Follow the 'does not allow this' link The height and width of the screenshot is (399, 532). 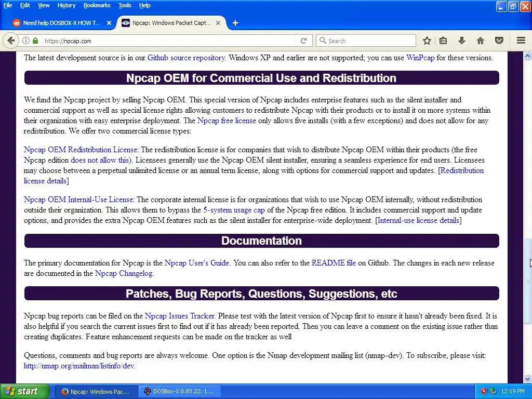click(100, 160)
